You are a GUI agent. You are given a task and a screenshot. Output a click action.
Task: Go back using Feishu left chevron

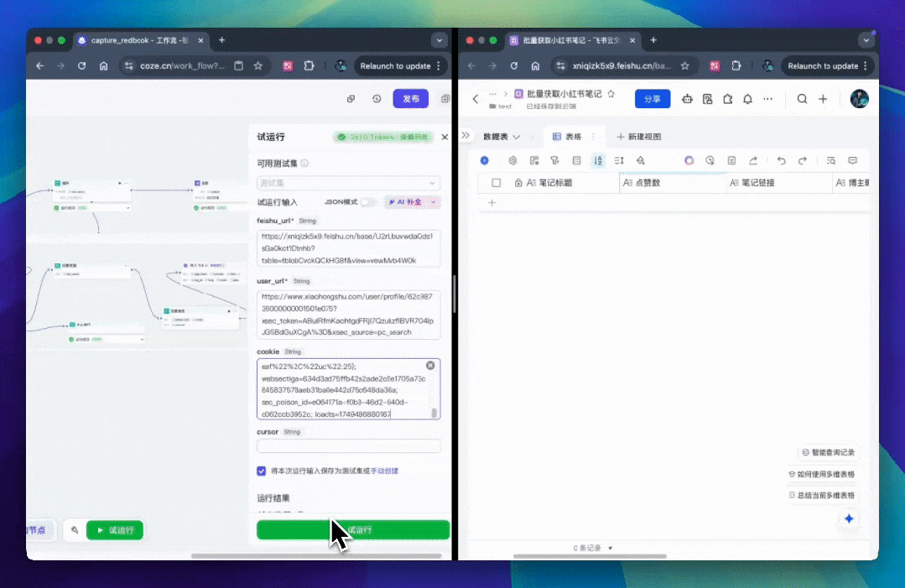[475, 99]
